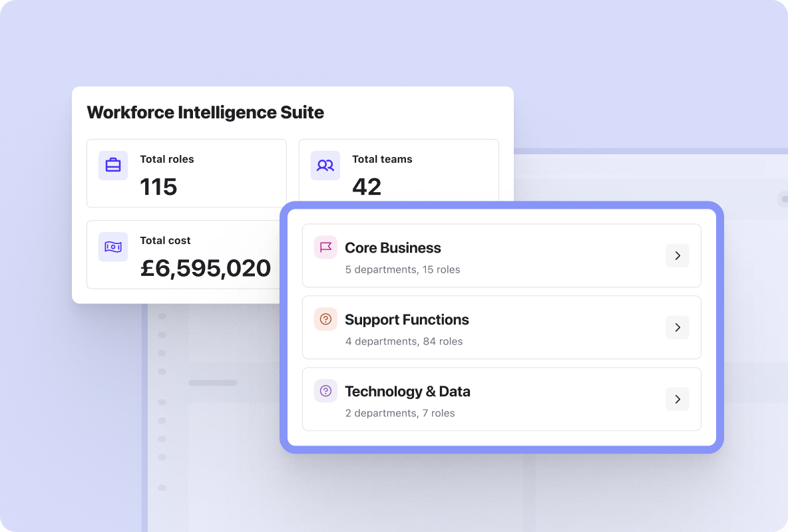Click the Workforce Intelligence Suite heading

pos(206,112)
